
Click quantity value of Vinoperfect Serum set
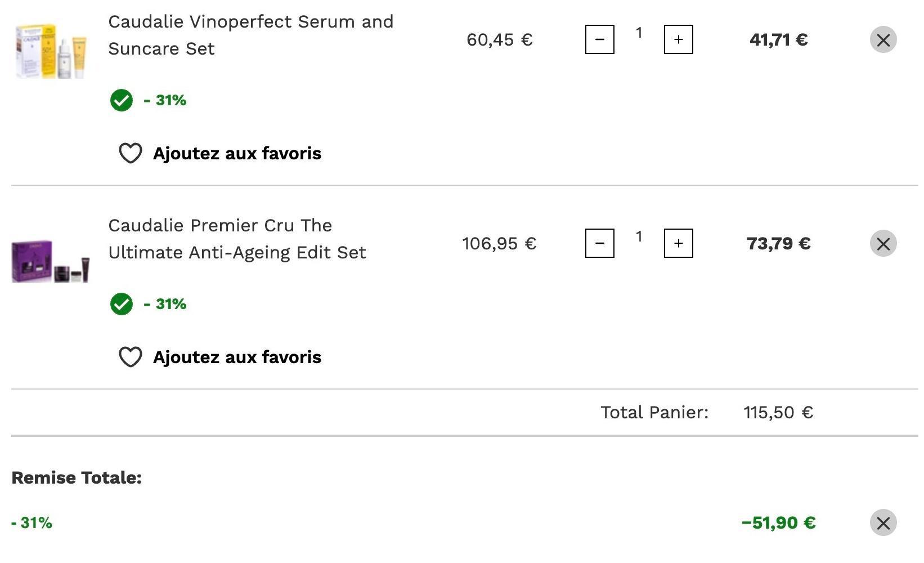tap(639, 33)
